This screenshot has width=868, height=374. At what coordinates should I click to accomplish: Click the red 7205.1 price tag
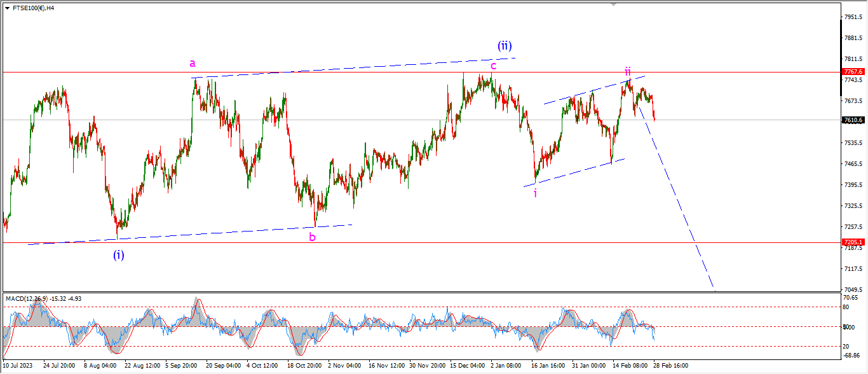(x=852, y=242)
